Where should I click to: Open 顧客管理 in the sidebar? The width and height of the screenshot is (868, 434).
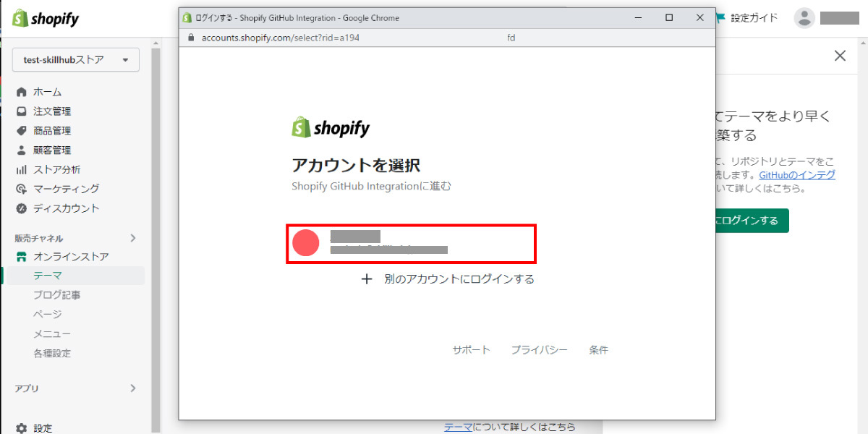(x=52, y=150)
